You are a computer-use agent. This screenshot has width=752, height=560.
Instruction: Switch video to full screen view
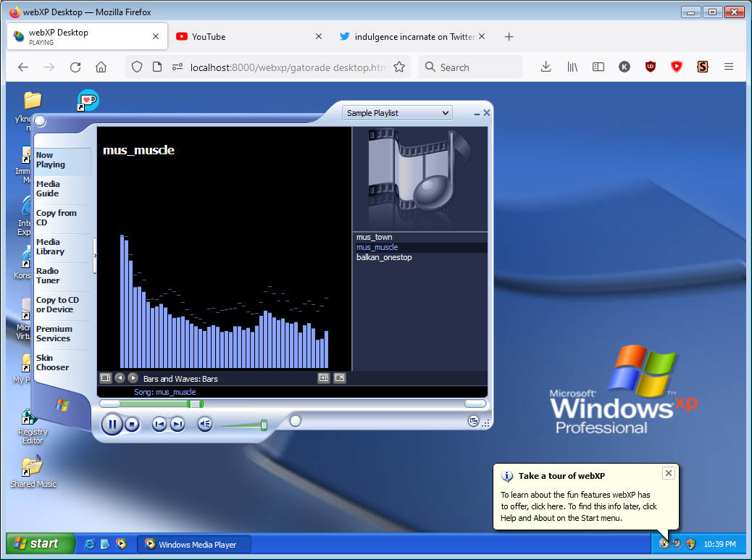339,377
